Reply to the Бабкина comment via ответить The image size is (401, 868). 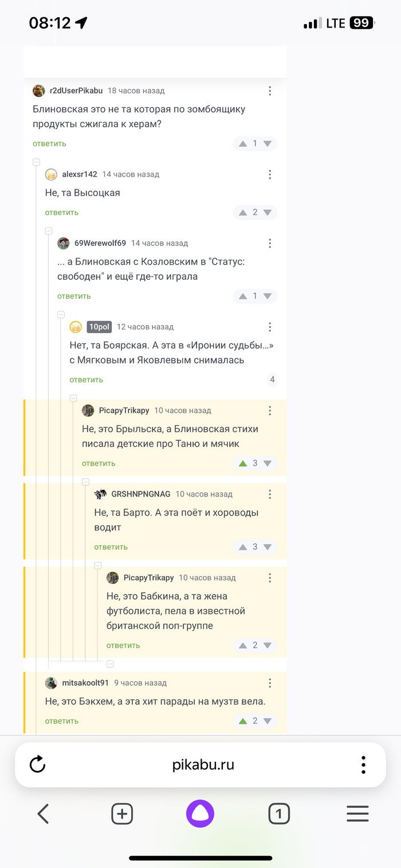123,645
